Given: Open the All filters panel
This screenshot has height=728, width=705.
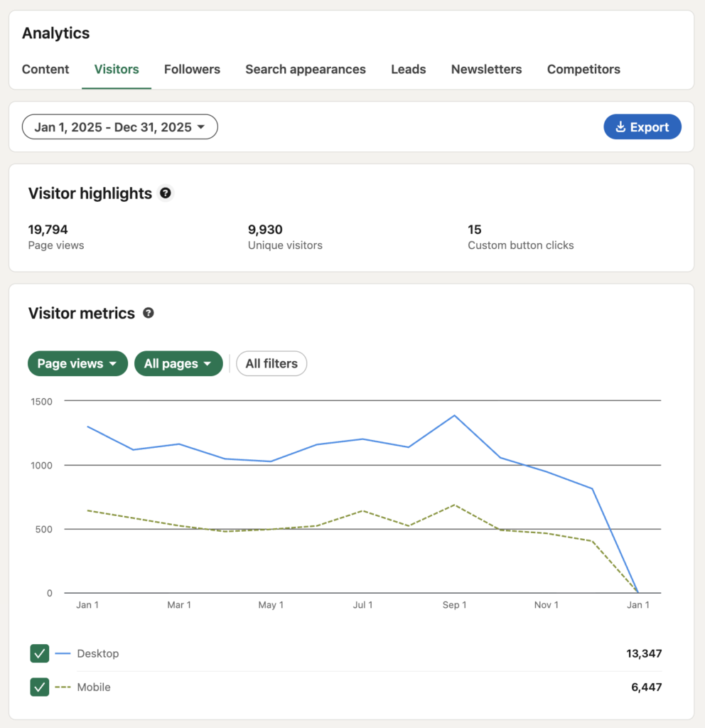Looking at the screenshot, I should coord(271,363).
